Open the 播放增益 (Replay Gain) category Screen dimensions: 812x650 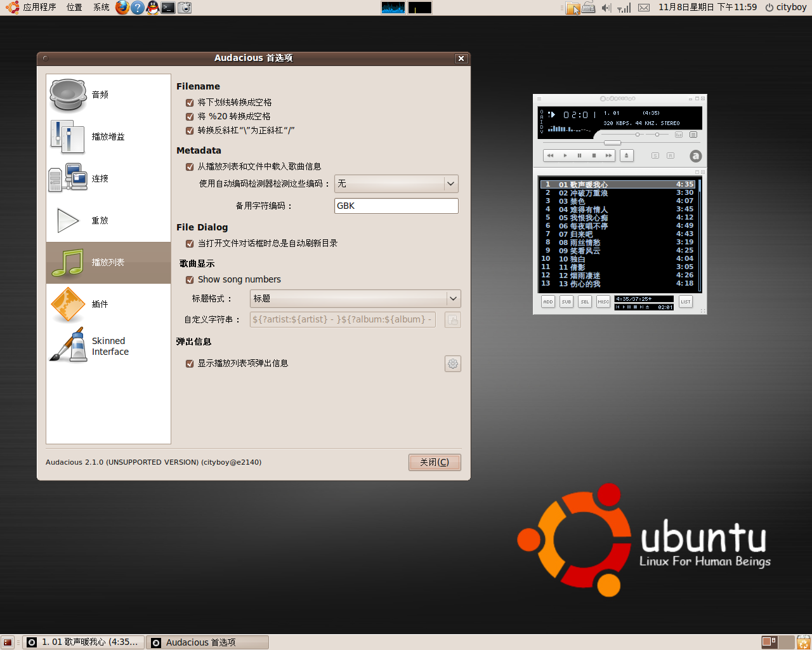click(x=108, y=136)
